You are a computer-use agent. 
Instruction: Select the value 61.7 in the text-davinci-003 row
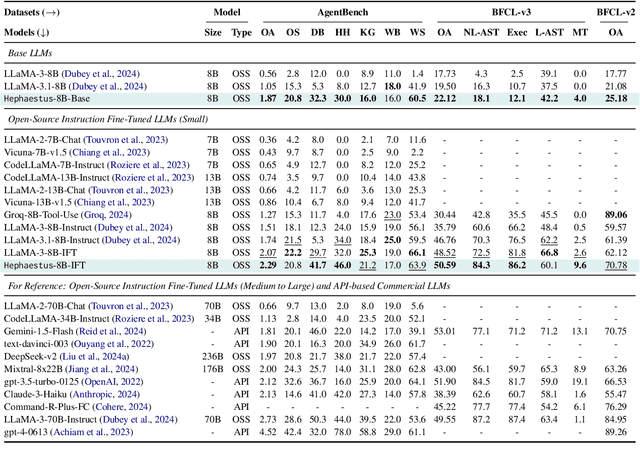coord(417,344)
